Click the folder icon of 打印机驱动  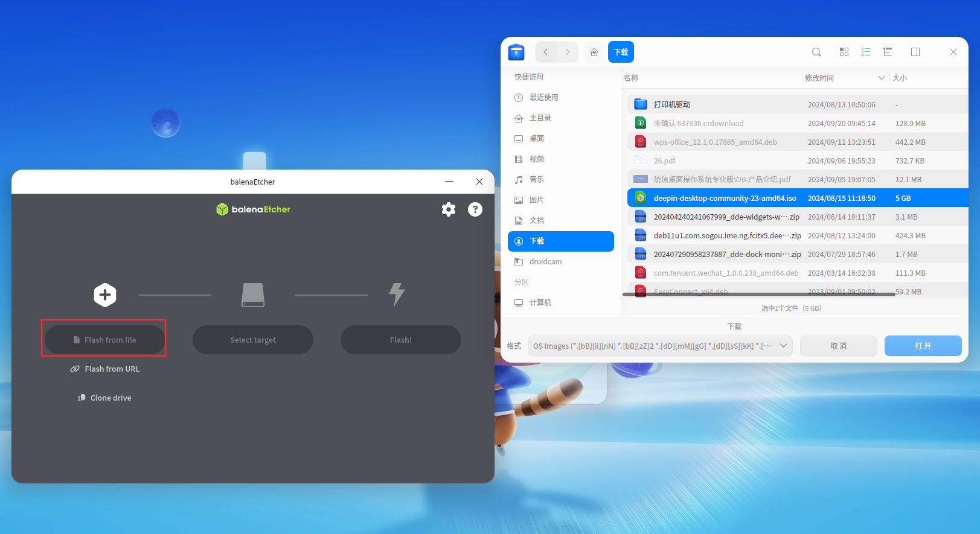641,104
